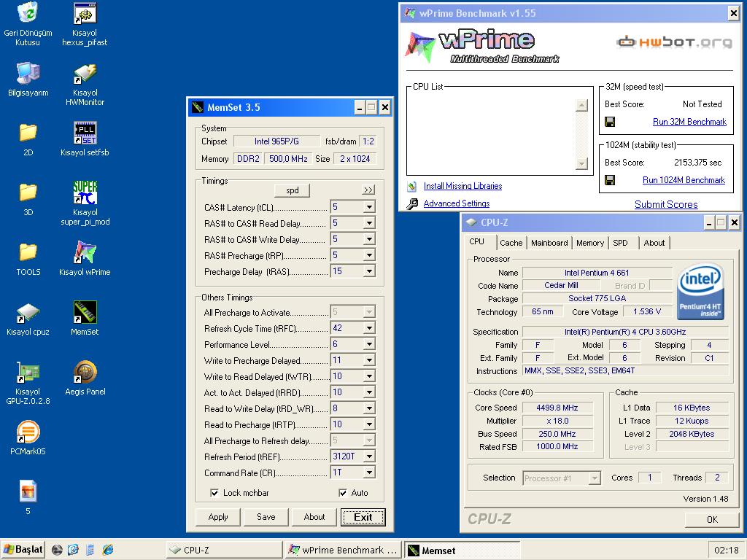Click the save icon beside Run 32M Benchmark
747x560 pixels.
click(x=609, y=122)
